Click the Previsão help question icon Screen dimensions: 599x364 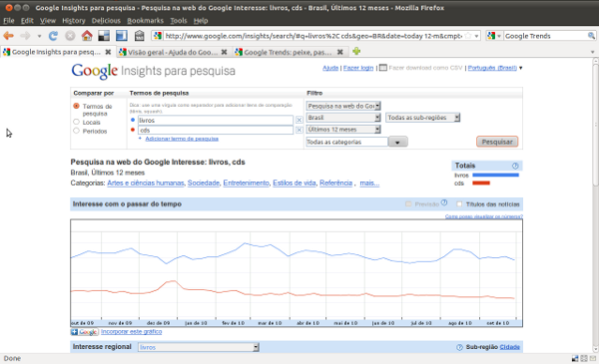(444, 202)
